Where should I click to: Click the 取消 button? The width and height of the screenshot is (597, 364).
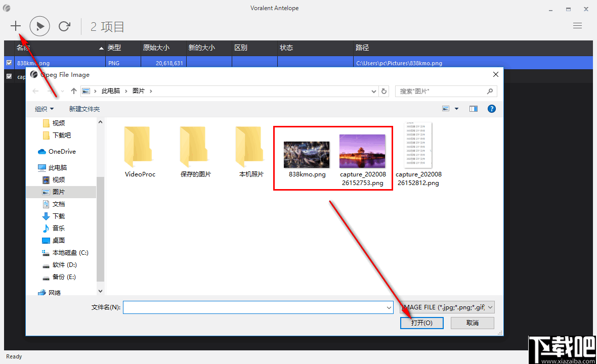(x=472, y=323)
